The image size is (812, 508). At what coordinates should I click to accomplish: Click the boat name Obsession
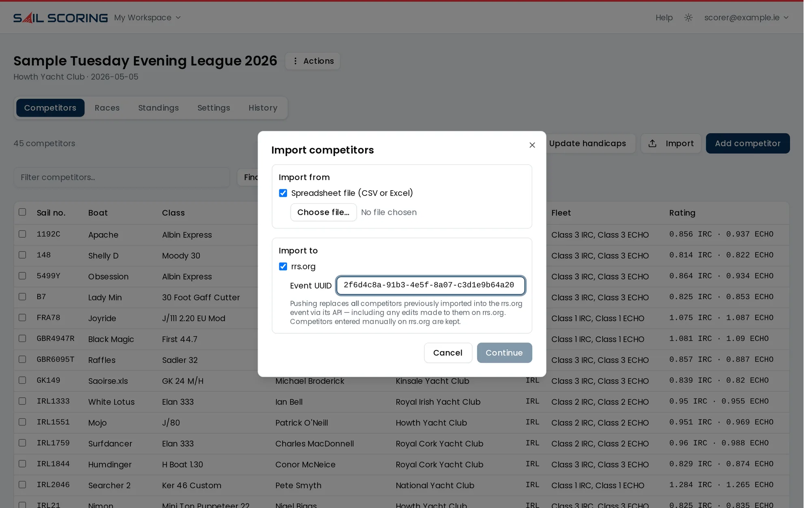[108, 277]
